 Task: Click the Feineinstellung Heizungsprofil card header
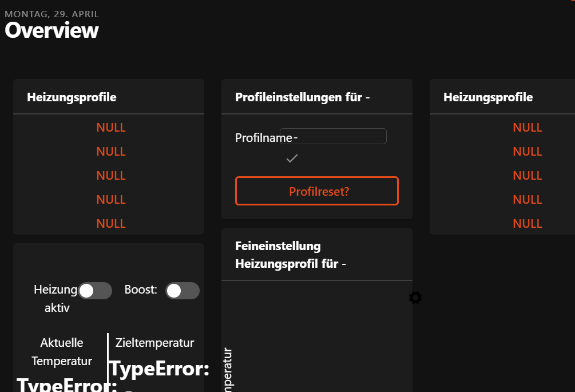pyautogui.click(x=291, y=255)
